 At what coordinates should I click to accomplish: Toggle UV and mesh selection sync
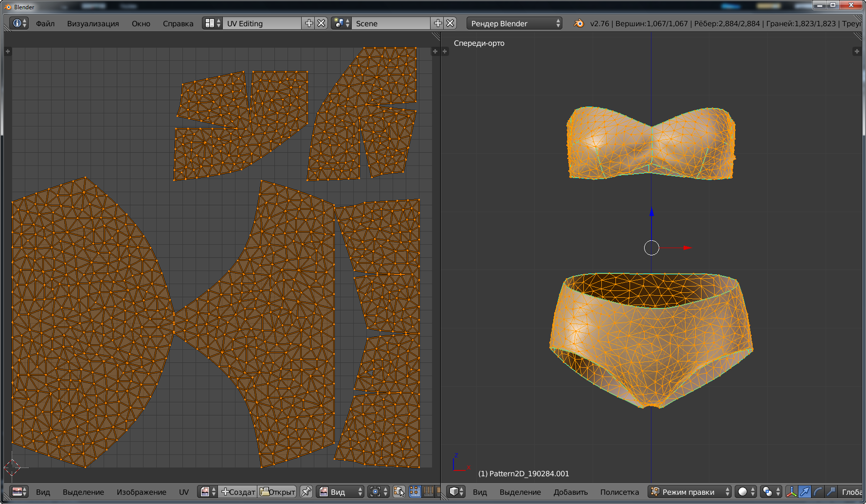[x=399, y=492]
